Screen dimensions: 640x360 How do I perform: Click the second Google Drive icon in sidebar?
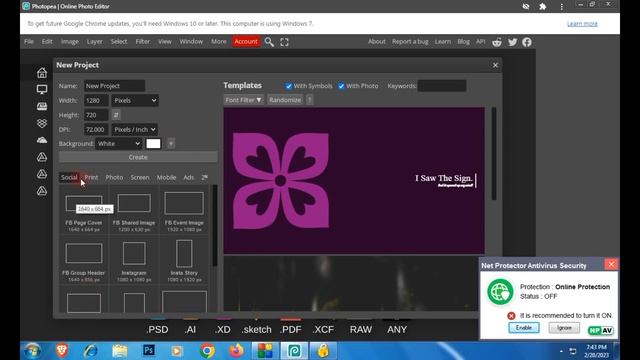pyautogui.click(x=42, y=174)
